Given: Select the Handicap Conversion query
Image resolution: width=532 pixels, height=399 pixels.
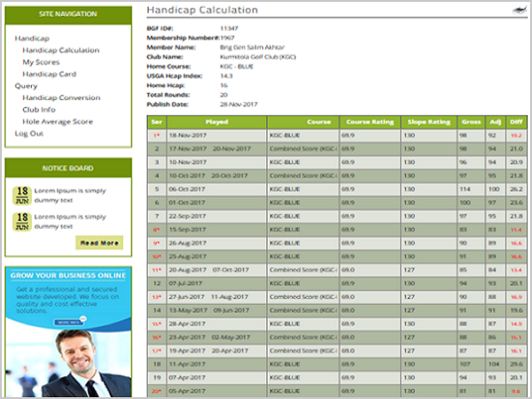Looking at the screenshot, I should coord(61,98).
